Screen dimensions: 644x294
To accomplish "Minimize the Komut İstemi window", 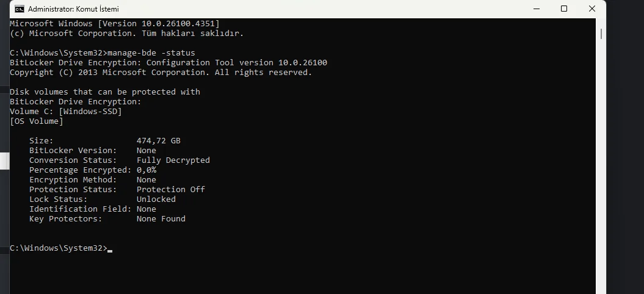I will pyautogui.click(x=536, y=9).
